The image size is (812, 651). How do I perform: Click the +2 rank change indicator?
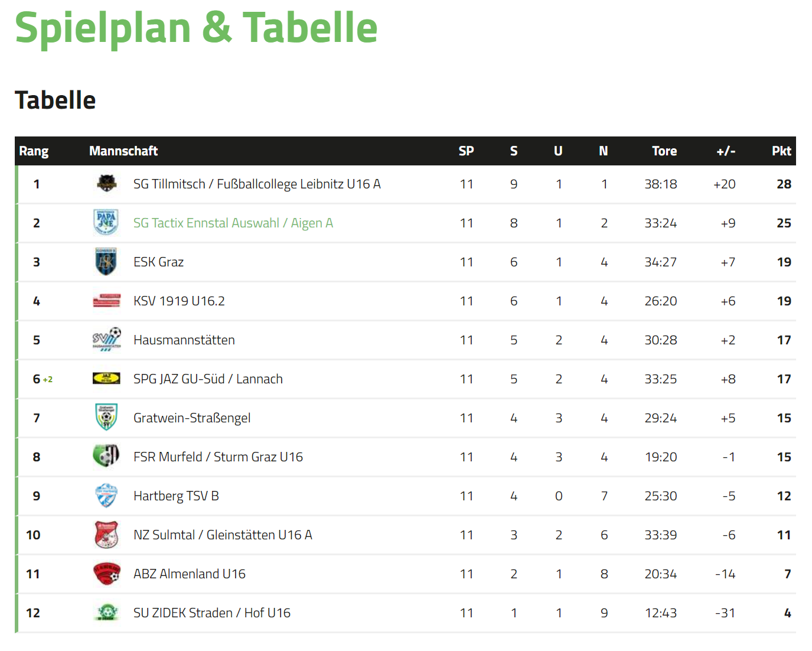pos(48,380)
